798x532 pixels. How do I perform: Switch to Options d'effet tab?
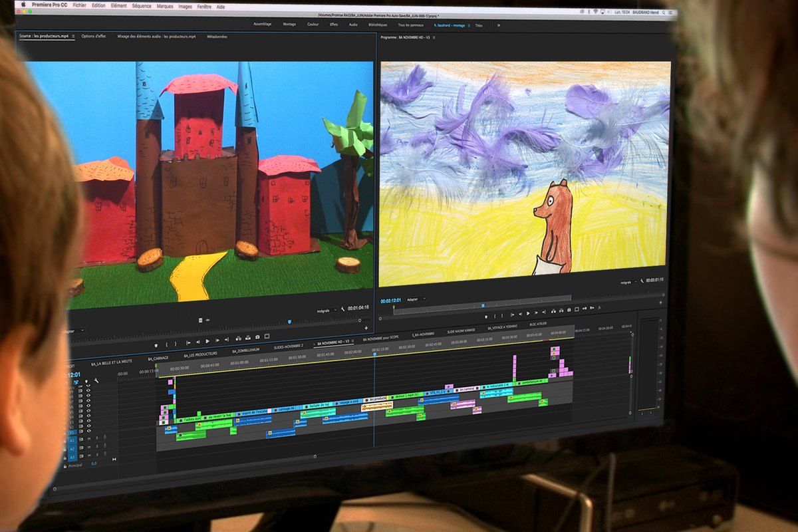click(x=94, y=36)
